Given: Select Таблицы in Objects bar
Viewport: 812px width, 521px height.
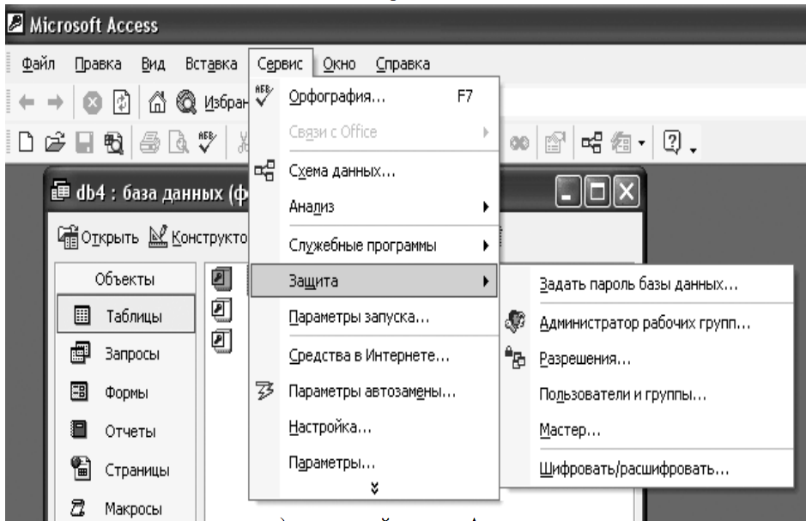Looking at the screenshot, I should click(x=126, y=314).
